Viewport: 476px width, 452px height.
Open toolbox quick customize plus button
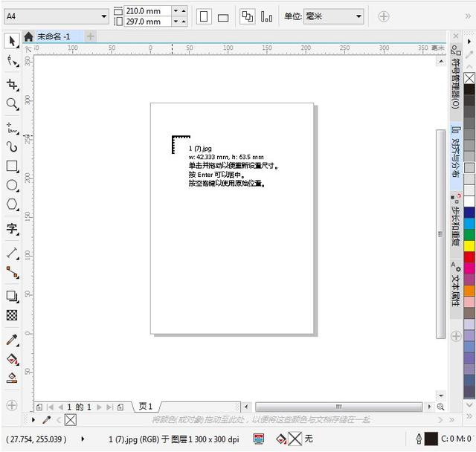[x=12, y=405]
